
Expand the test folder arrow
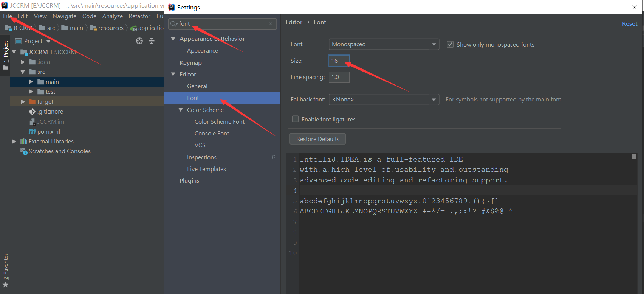[x=31, y=92]
